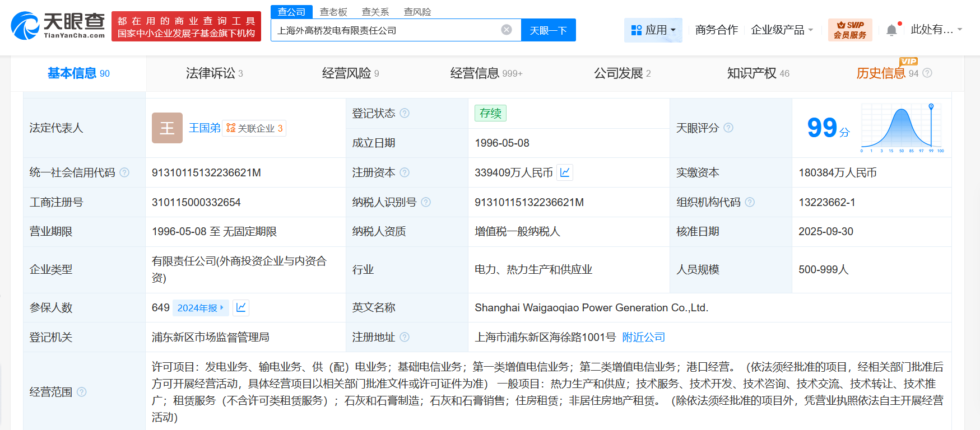Viewport: 980px width, 430px height.
Task: Open the 2024年报 selector
Action: (x=200, y=307)
